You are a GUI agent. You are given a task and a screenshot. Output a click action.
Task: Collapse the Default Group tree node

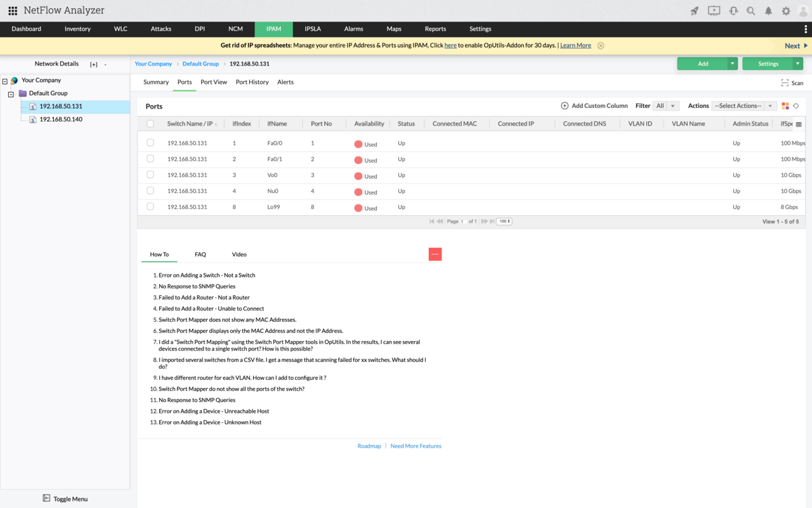(11, 94)
